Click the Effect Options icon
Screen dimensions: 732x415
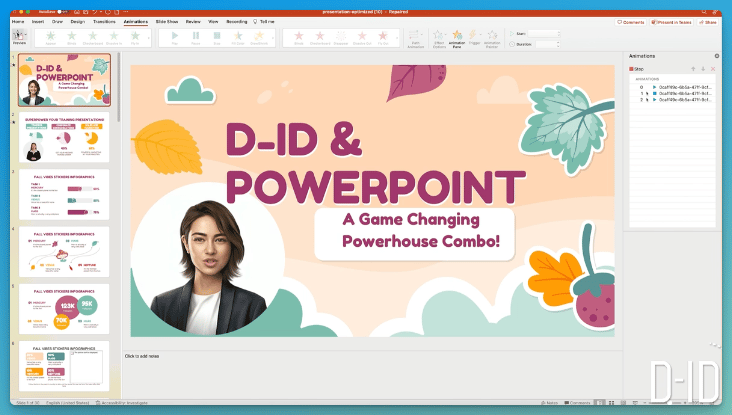coord(439,37)
